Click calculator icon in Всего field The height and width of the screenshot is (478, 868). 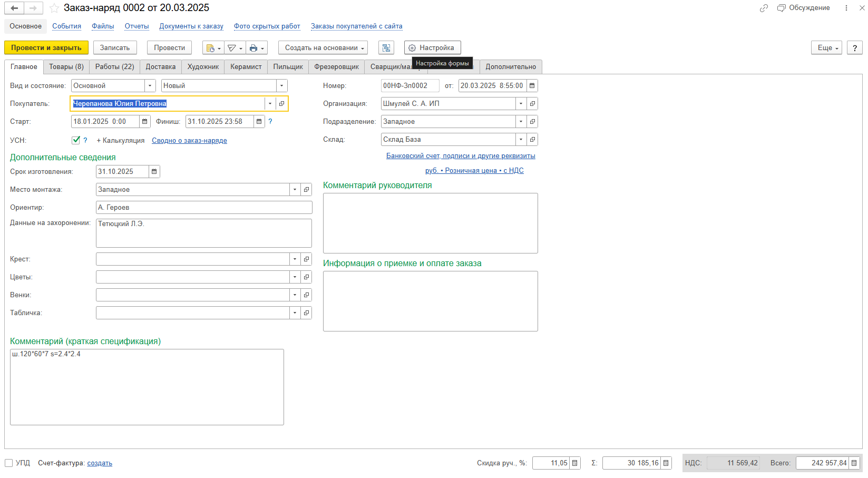[854, 463]
